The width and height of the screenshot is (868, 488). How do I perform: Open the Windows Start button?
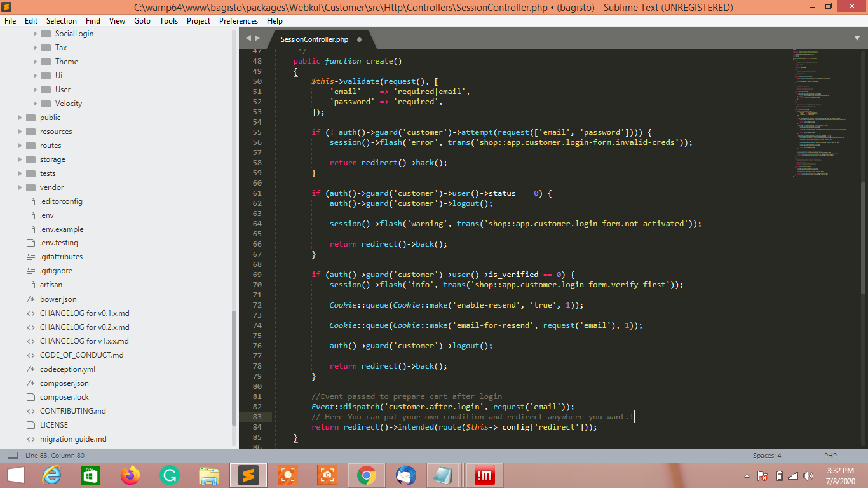(15, 475)
